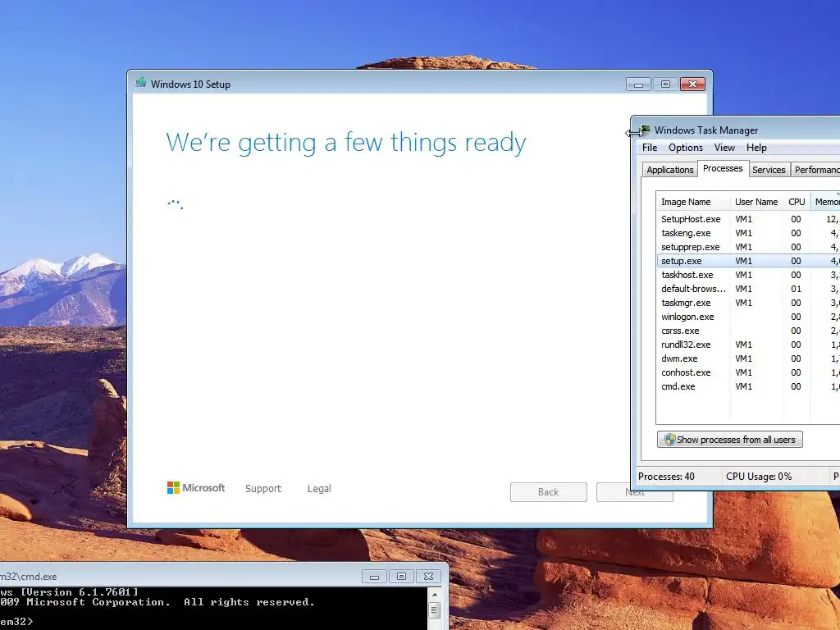Switch to the Applications tab
The image size is (840, 630).
(669, 170)
